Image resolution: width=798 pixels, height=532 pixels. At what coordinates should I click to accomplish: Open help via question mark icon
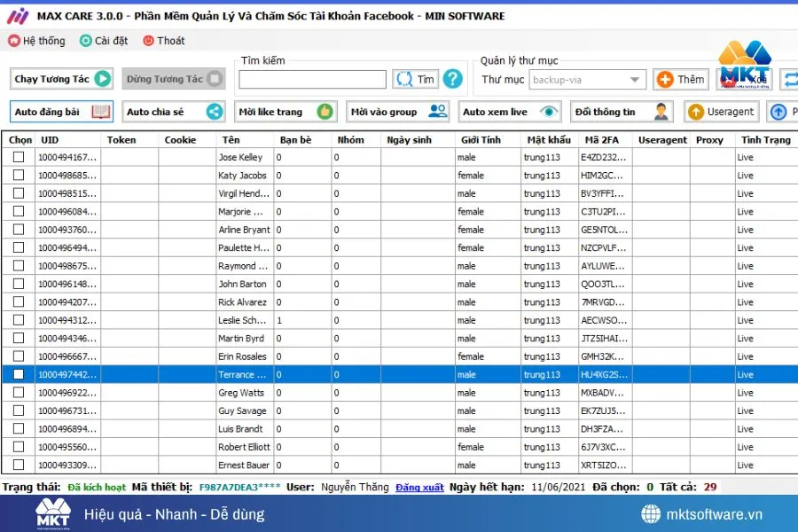tap(452, 79)
